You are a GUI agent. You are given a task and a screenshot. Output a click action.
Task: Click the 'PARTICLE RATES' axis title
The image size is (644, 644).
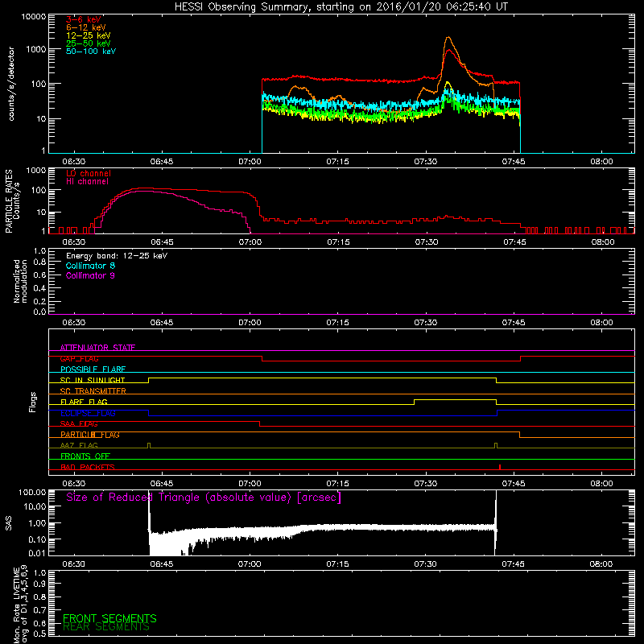[9, 201]
